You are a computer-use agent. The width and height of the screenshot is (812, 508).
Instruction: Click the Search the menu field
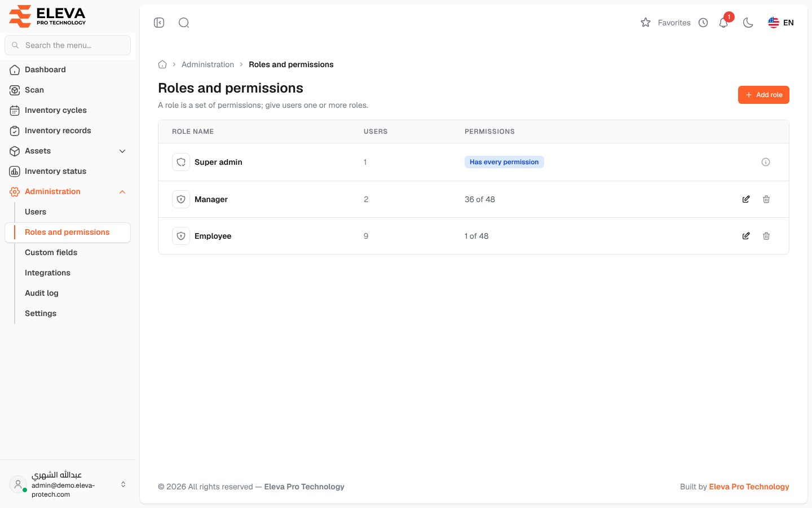68,45
